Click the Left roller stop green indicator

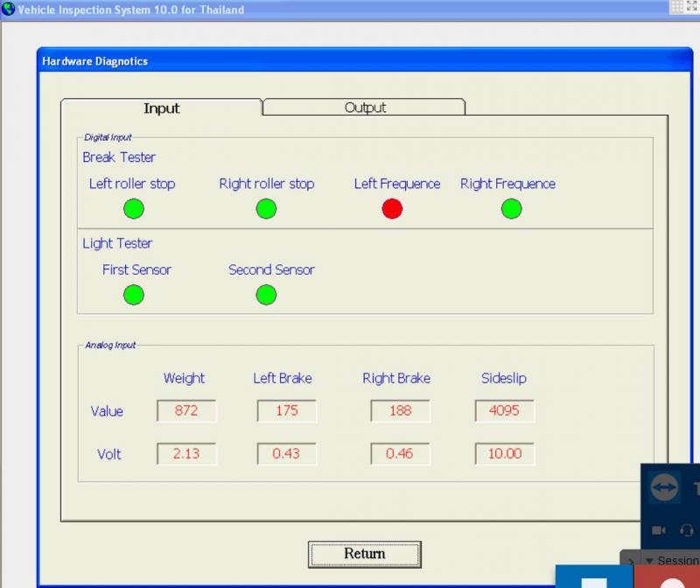[134, 208]
